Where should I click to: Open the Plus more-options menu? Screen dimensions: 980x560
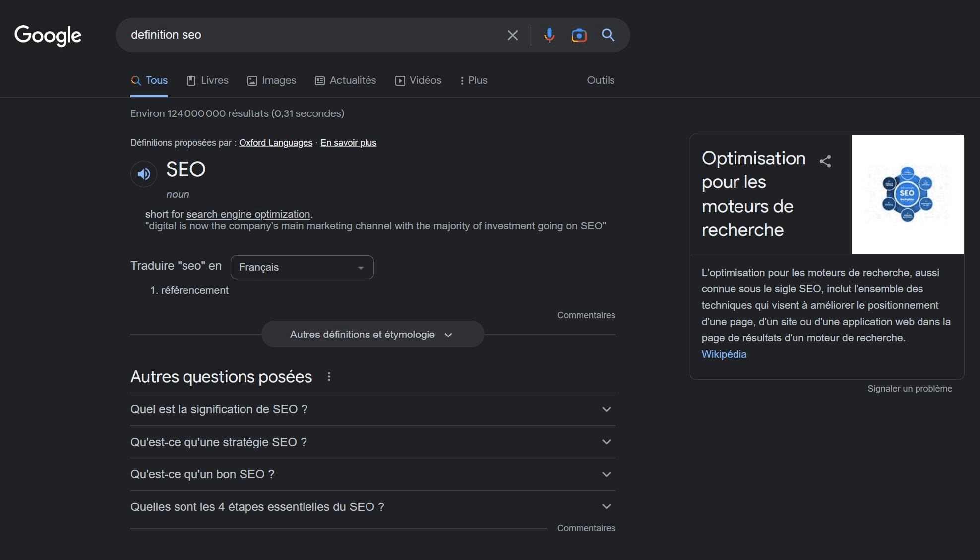473,80
